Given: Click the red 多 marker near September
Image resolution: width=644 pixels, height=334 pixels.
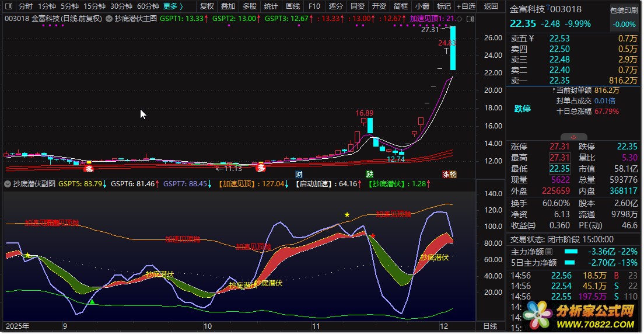Looking at the screenshot, I should click(89, 168).
